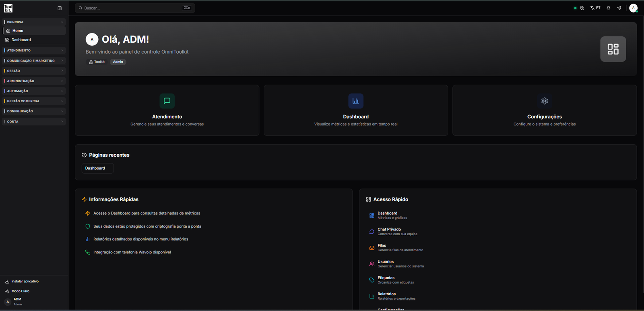644x311 pixels.
Task: Open Atendimento card chat icon
Action: (167, 101)
